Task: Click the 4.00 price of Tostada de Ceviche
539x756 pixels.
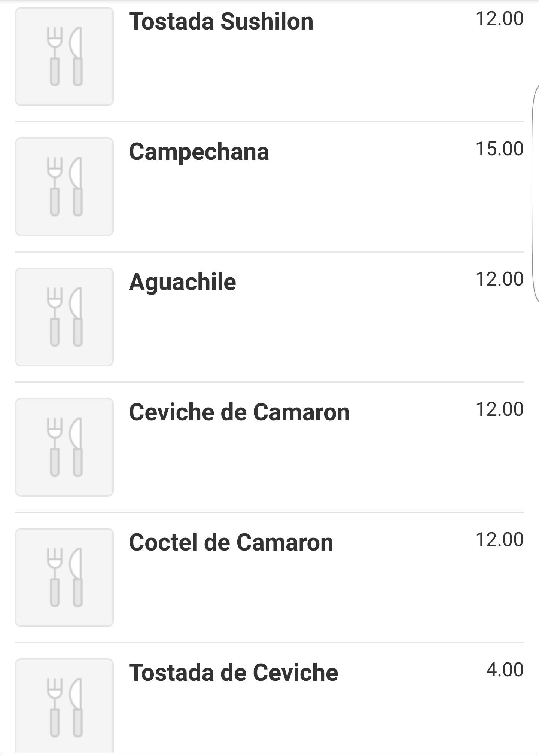Action: point(505,670)
